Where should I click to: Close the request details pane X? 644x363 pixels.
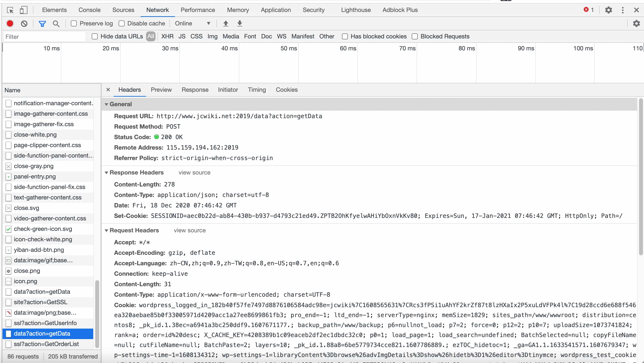[108, 90]
